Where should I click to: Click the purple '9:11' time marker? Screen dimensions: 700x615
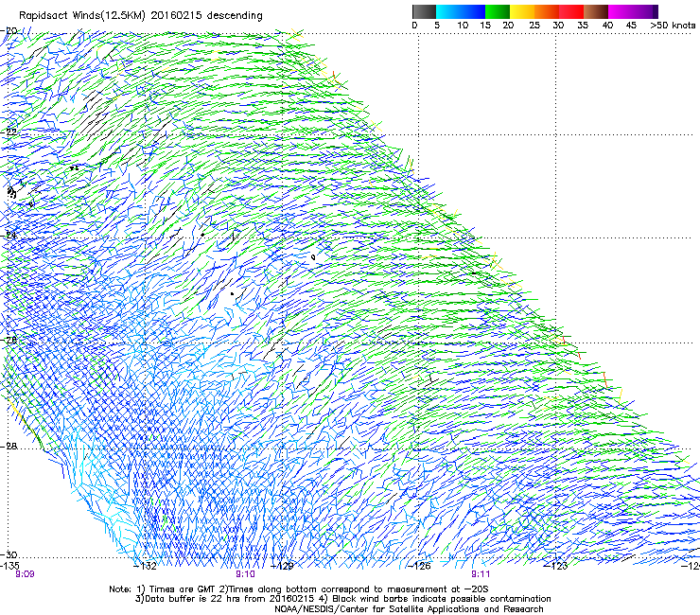481,574
